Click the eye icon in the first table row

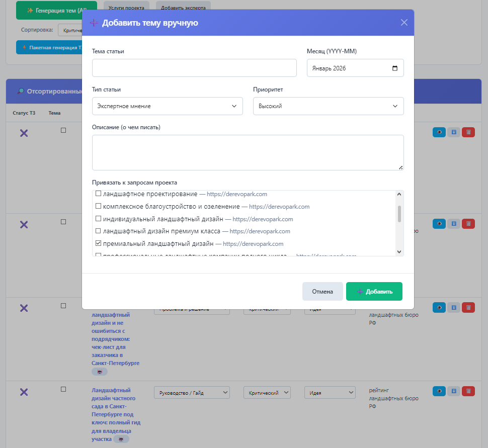coord(439,132)
